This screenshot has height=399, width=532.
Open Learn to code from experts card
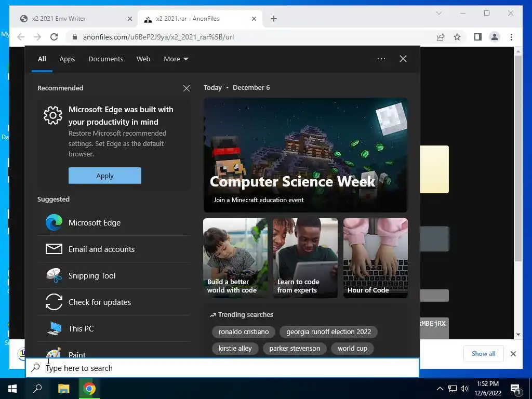305,258
